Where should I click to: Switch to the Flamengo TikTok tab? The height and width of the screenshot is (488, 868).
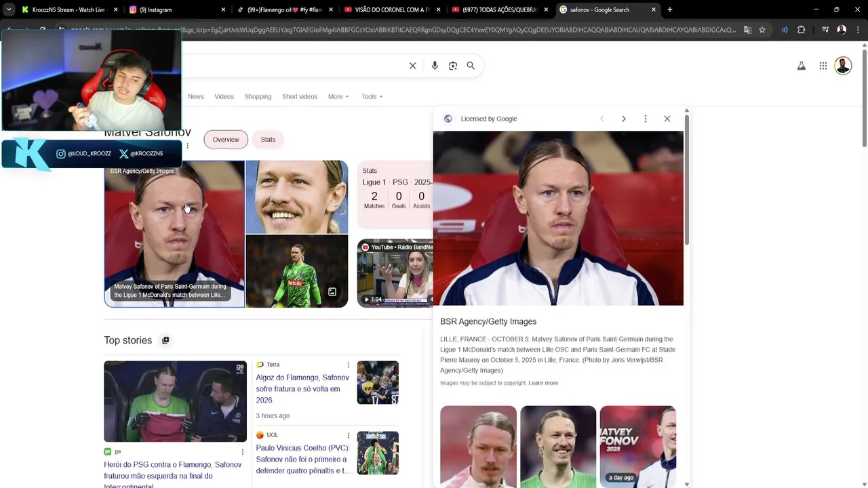click(x=285, y=9)
